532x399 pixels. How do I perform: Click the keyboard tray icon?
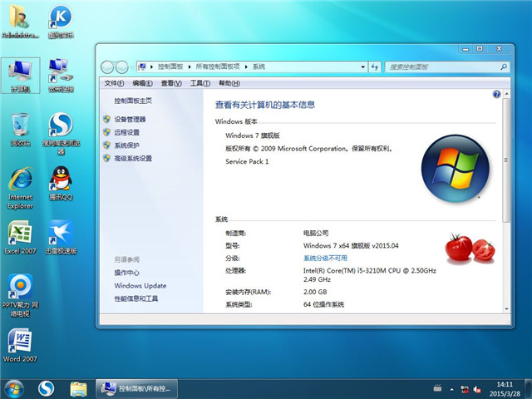[438, 388]
